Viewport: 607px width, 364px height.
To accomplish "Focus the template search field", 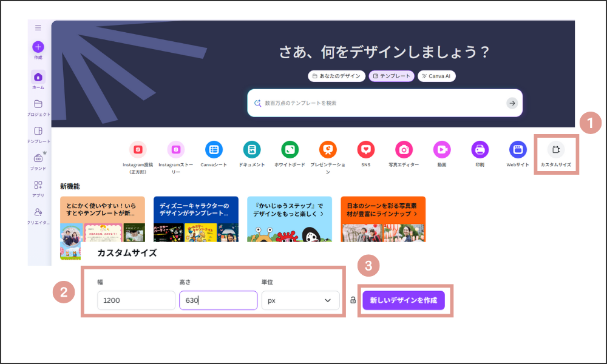I will tap(385, 103).
